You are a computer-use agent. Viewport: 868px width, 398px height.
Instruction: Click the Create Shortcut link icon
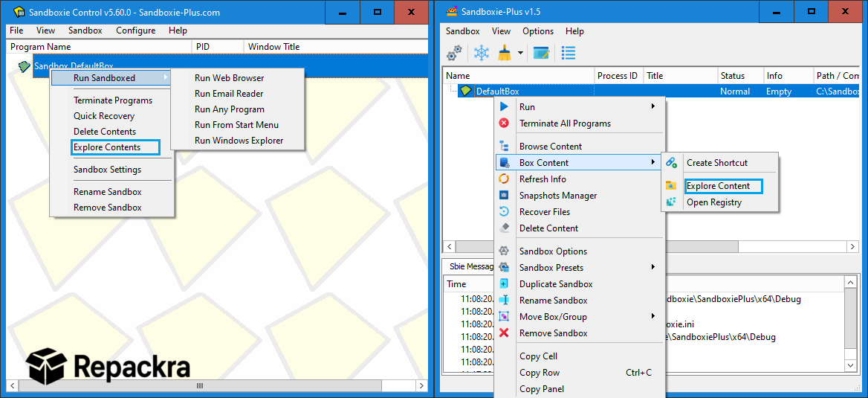672,163
